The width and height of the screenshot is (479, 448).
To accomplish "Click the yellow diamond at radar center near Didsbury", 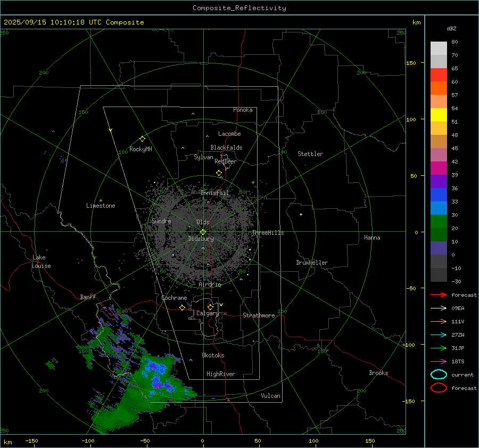I will pyautogui.click(x=203, y=232).
